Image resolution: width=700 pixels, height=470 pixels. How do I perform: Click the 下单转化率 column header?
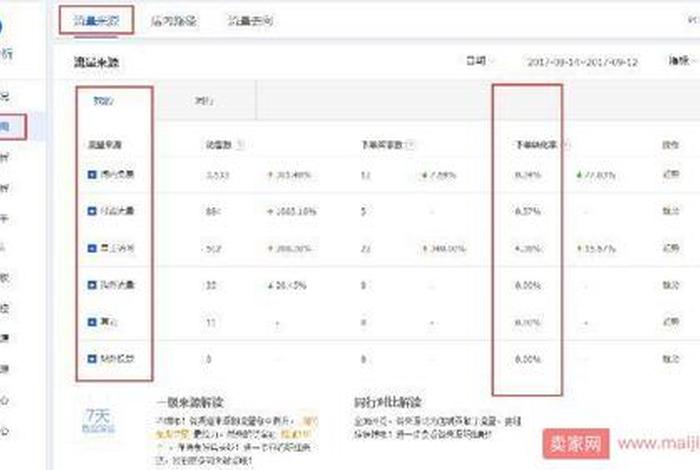coord(536,145)
